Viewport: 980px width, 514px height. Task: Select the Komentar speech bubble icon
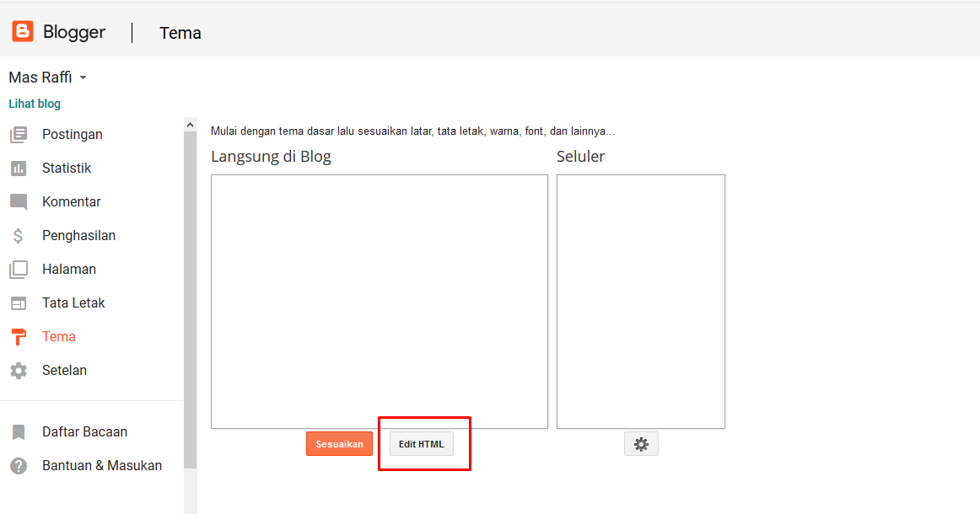pos(20,201)
